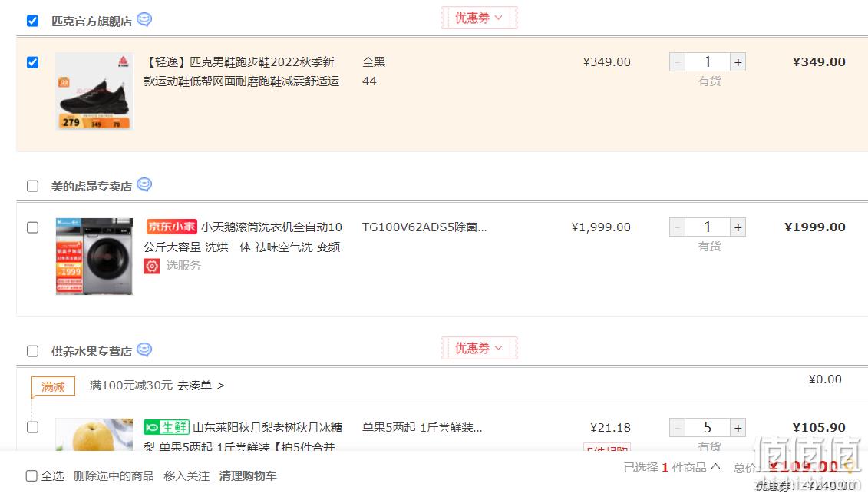Select the 山东莱阳秋月梨 item checkbox
Screen dimensions: 868x497
33,427
